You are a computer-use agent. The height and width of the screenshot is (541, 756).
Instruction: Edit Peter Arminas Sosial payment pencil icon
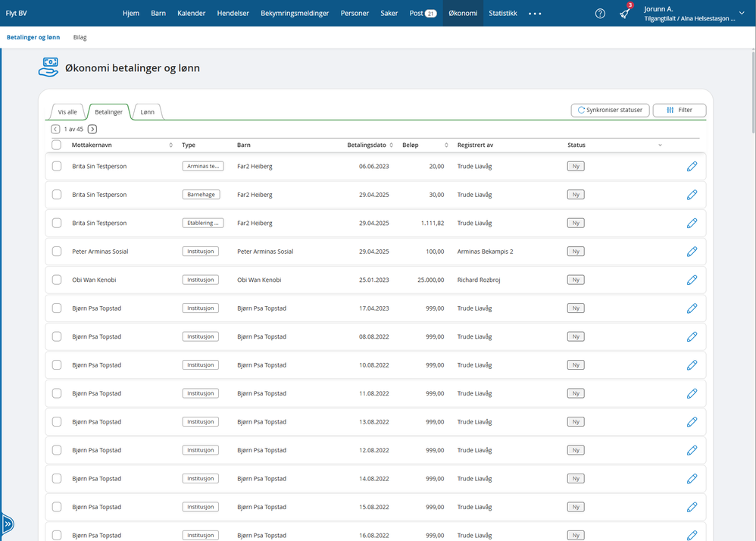point(692,252)
